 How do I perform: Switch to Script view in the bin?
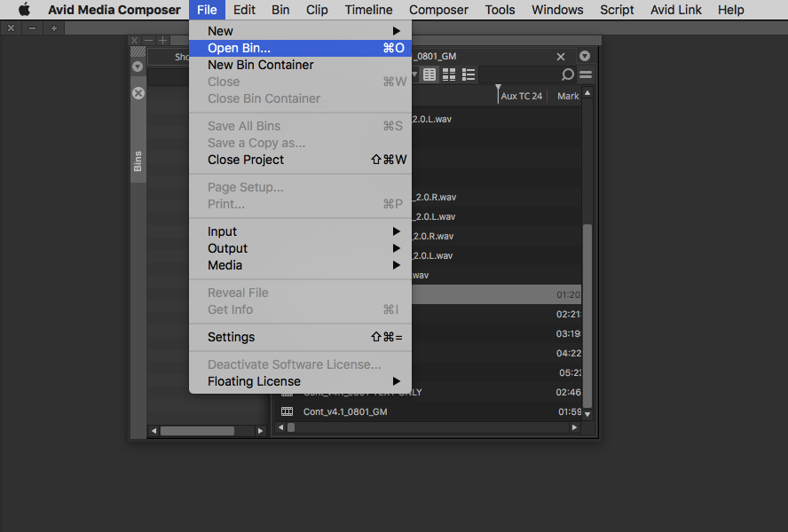pyautogui.click(x=467, y=74)
